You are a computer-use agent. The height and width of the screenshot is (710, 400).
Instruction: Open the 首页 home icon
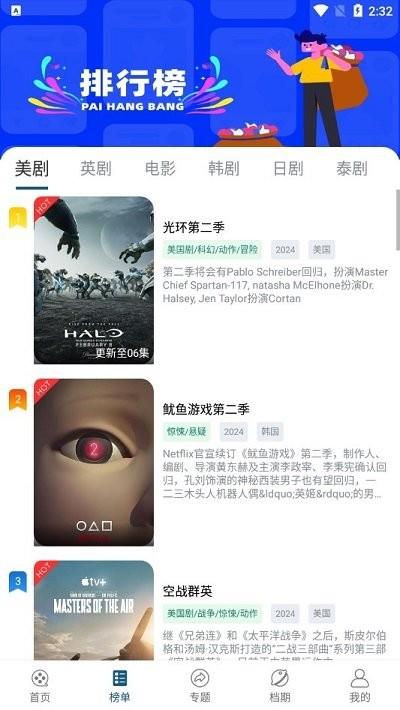(x=40, y=678)
